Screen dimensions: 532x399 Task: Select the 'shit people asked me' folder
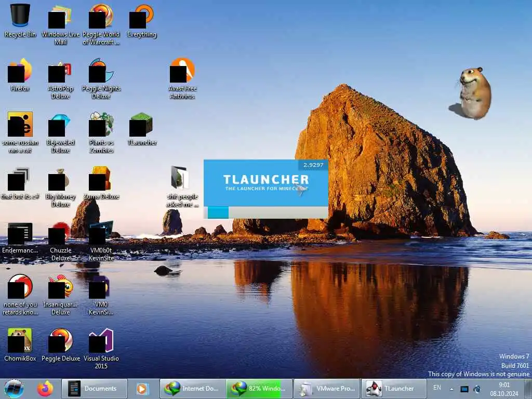point(182,187)
